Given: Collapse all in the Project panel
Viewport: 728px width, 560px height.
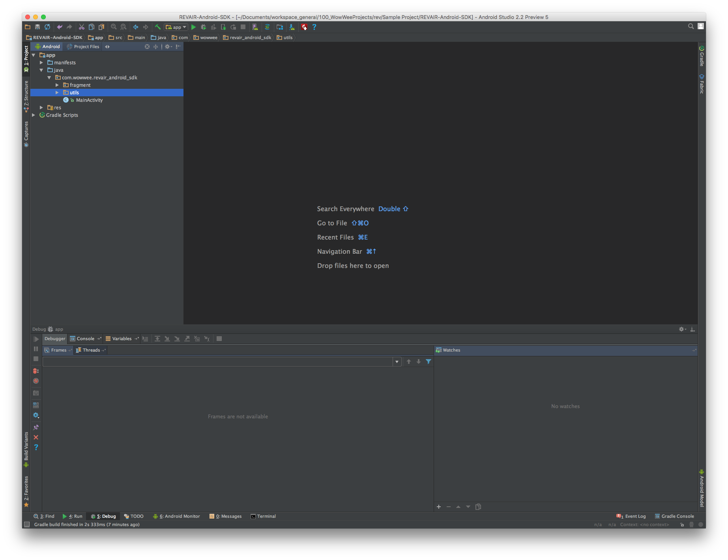Looking at the screenshot, I should 155,47.
